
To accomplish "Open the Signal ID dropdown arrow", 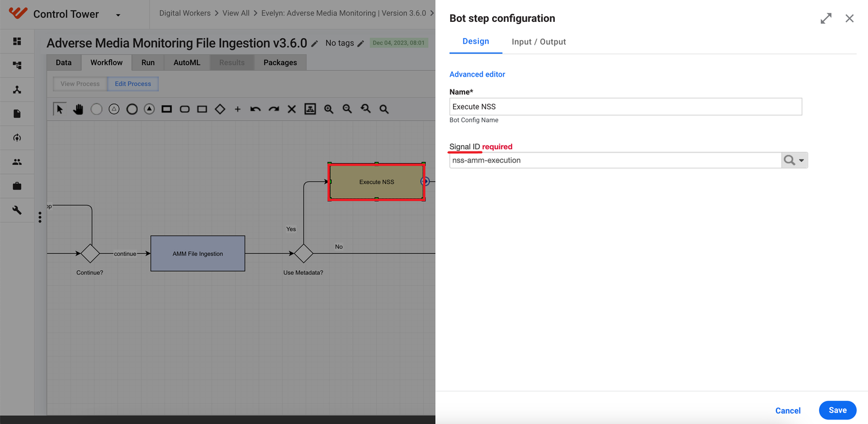I will coord(802,161).
